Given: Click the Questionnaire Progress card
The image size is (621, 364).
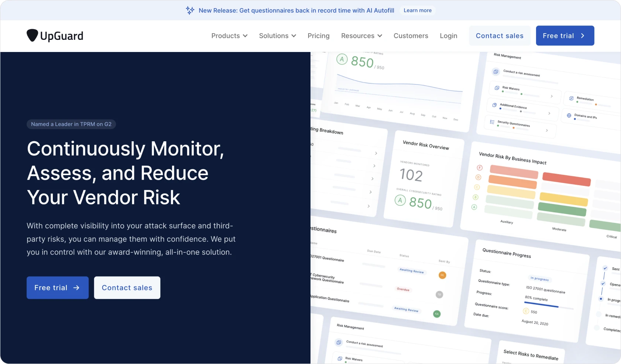Looking at the screenshot, I should 526,290.
